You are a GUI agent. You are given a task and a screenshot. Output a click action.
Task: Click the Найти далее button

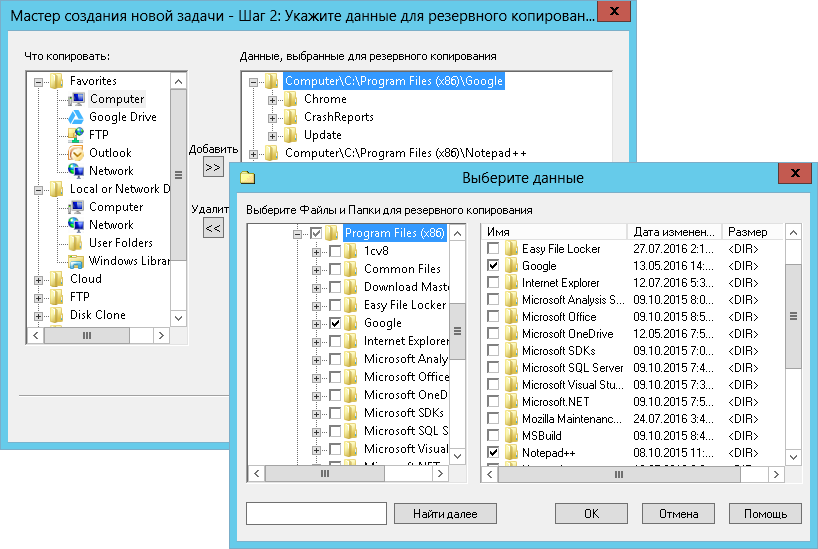coord(445,514)
